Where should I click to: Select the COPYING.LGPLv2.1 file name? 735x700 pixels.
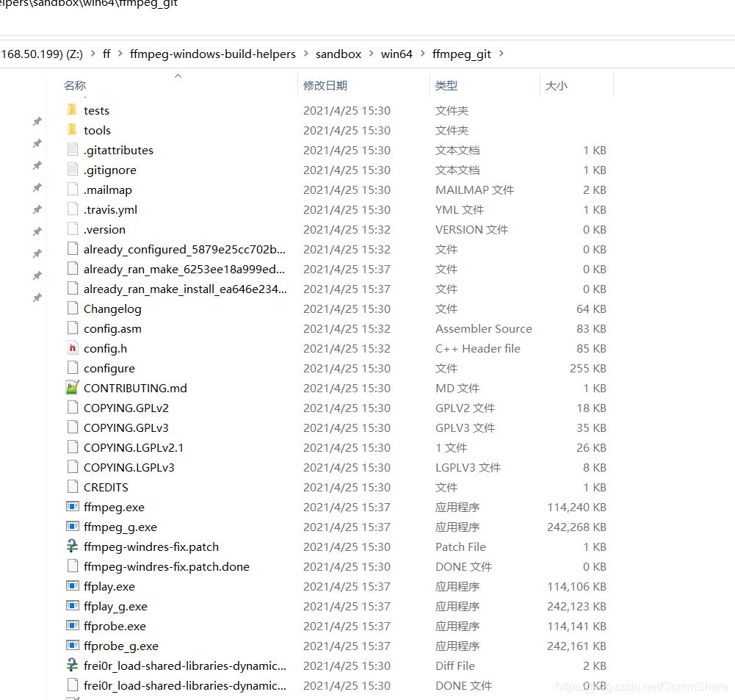pyautogui.click(x=134, y=448)
